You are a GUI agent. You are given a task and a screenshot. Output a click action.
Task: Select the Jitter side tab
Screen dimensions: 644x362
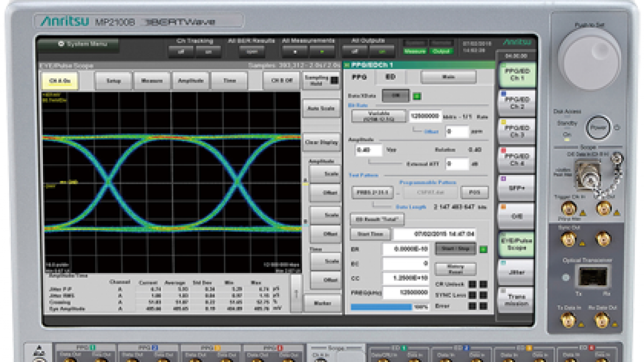click(x=517, y=272)
